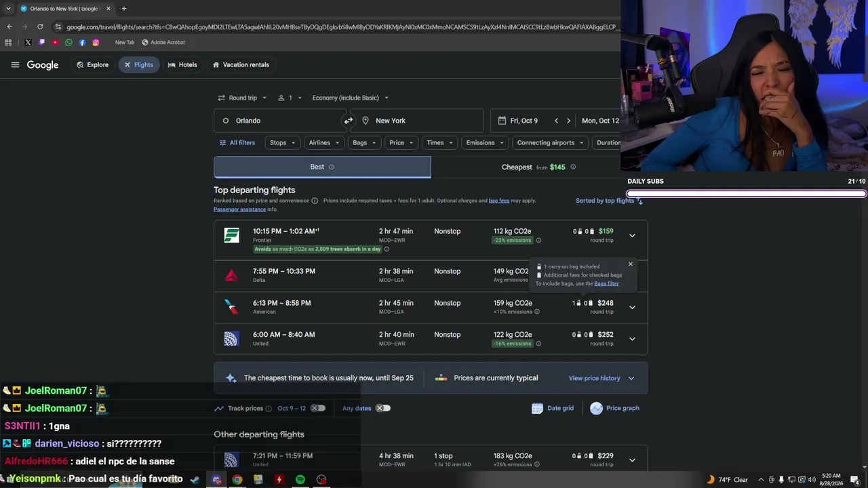
Task: Toggle Track prices for Any dates
Action: coord(383,408)
